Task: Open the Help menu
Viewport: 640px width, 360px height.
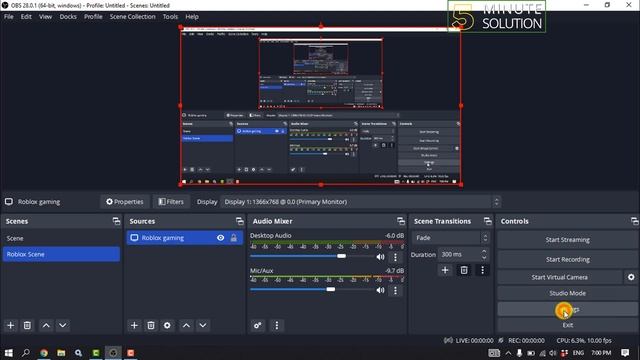Action: [x=192, y=17]
